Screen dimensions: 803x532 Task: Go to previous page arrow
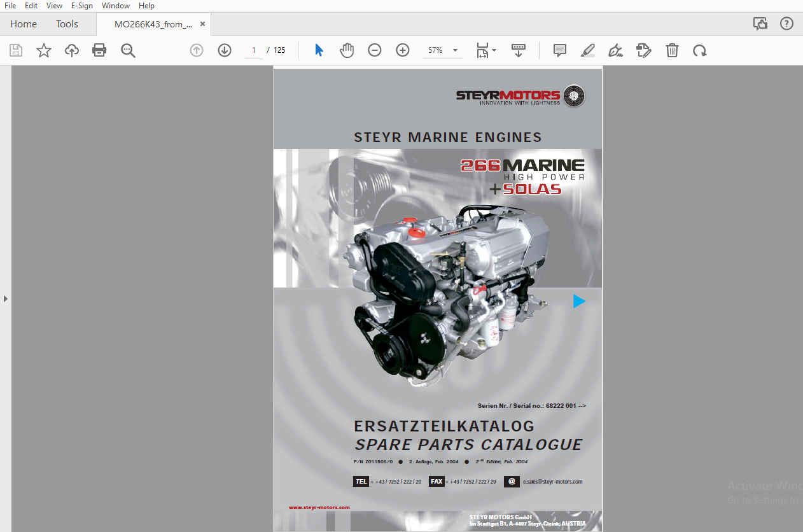coord(197,50)
